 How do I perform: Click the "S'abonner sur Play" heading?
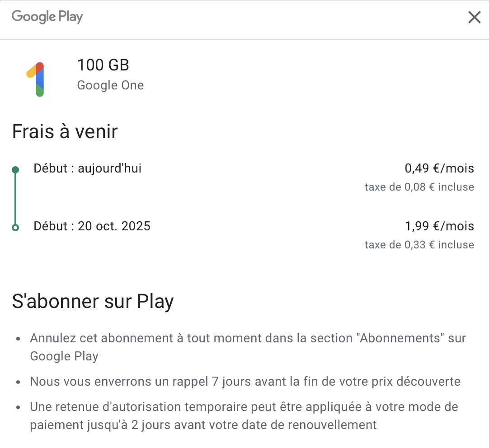click(93, 302)
